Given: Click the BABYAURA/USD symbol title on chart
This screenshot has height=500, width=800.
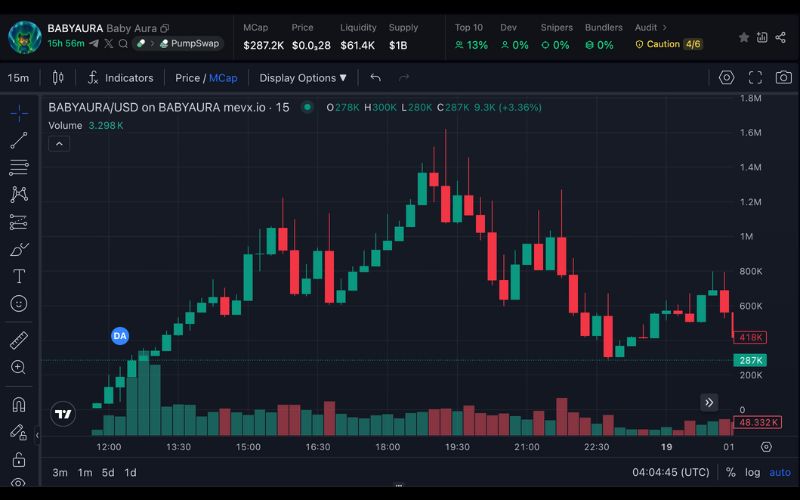Looking at the screenshot, I should pyautogui.click(x=169, y=107).
